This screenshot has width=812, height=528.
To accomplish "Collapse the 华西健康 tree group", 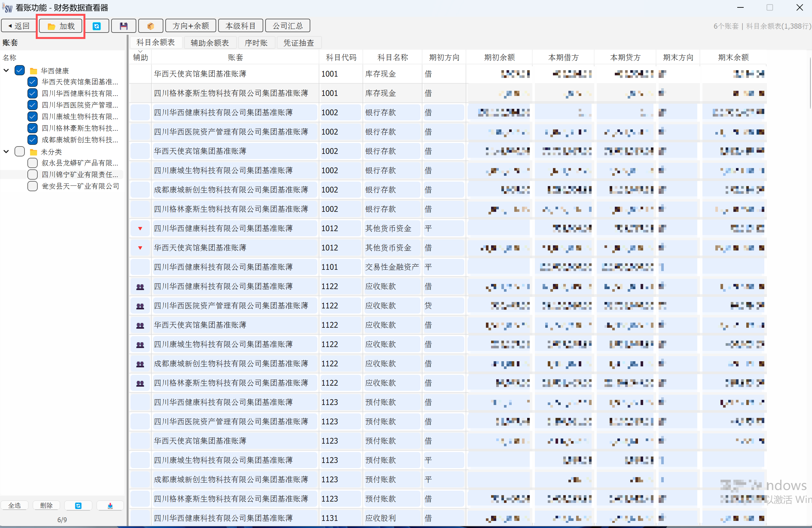I will click(6, 71).
